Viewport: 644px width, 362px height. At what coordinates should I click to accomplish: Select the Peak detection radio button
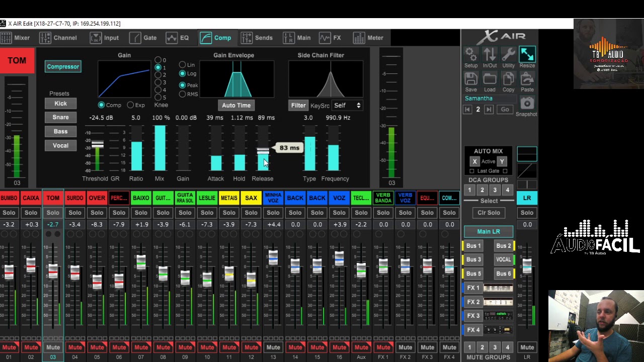tap(182, 85)
